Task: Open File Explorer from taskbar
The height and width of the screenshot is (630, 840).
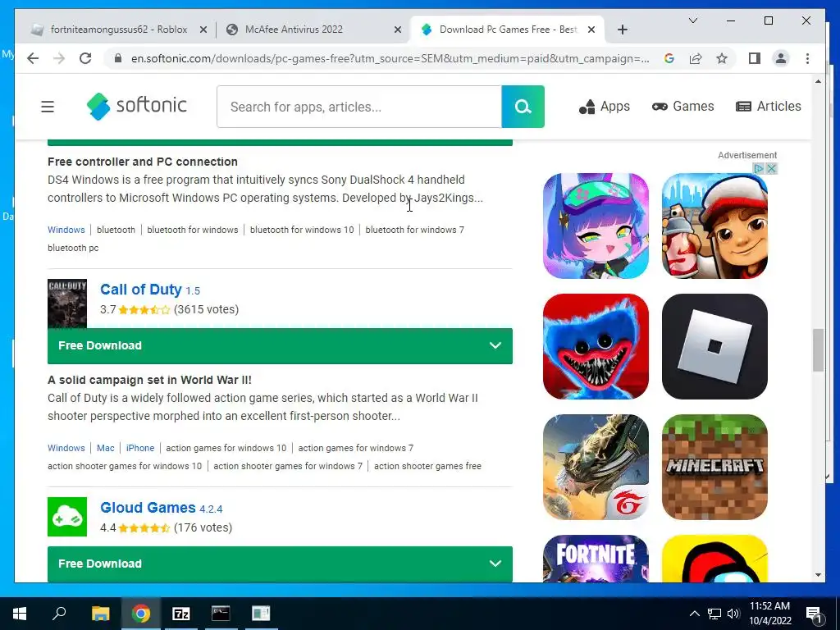Action: [x=100, y=614]
